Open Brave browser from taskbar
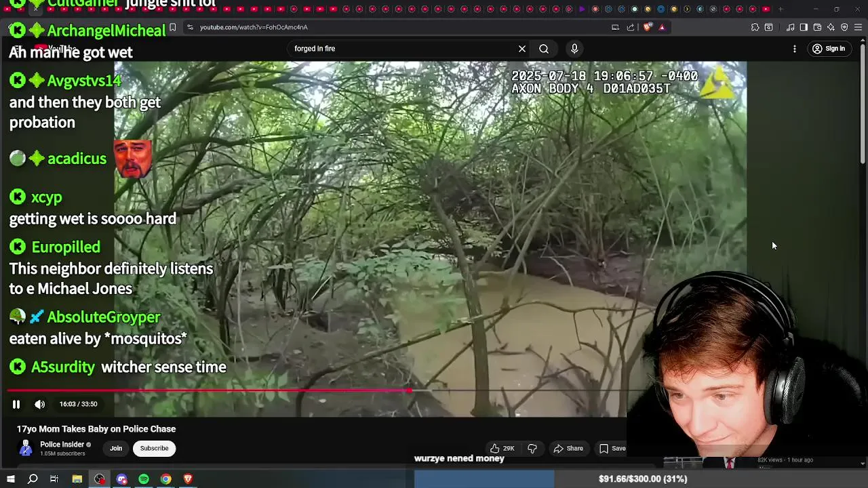This screenshot has width=868, height=488. point(188,479)
